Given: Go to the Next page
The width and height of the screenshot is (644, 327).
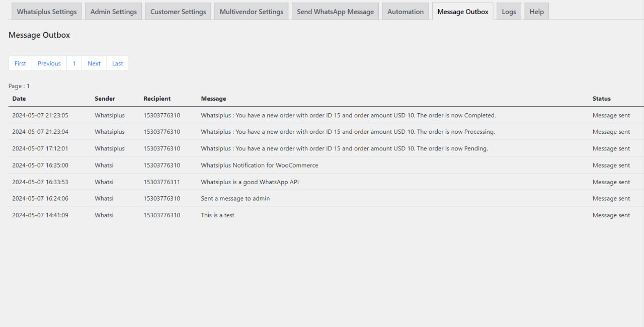Looking at the screenshot, I should (x=94, y=63).
